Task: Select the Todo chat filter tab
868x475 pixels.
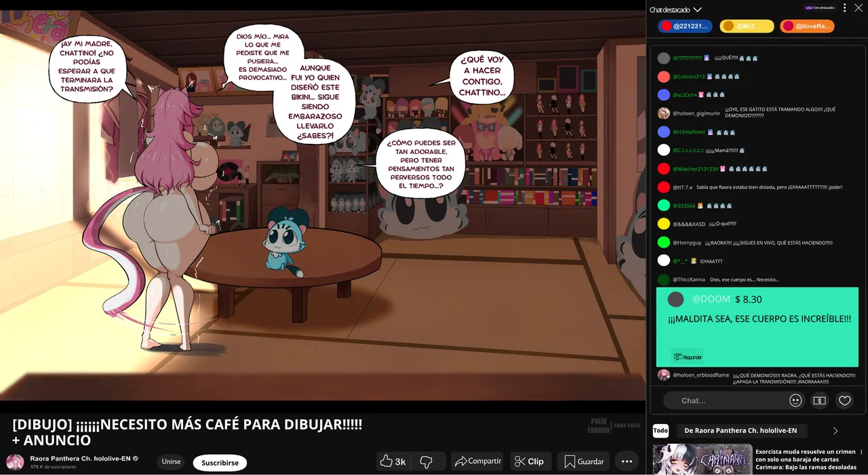Action: tap(660, 430)
